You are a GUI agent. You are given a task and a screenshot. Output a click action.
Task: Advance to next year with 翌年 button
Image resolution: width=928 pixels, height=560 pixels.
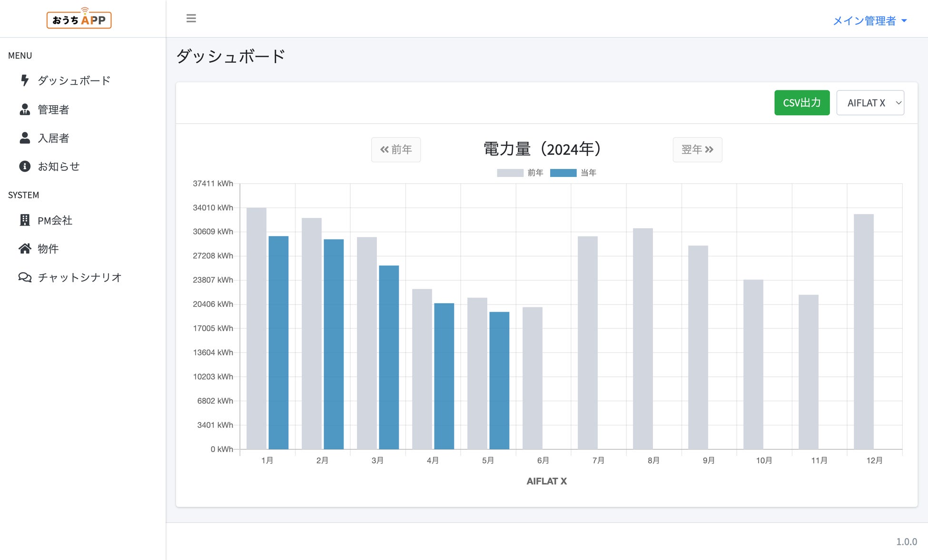coord(697,149)
